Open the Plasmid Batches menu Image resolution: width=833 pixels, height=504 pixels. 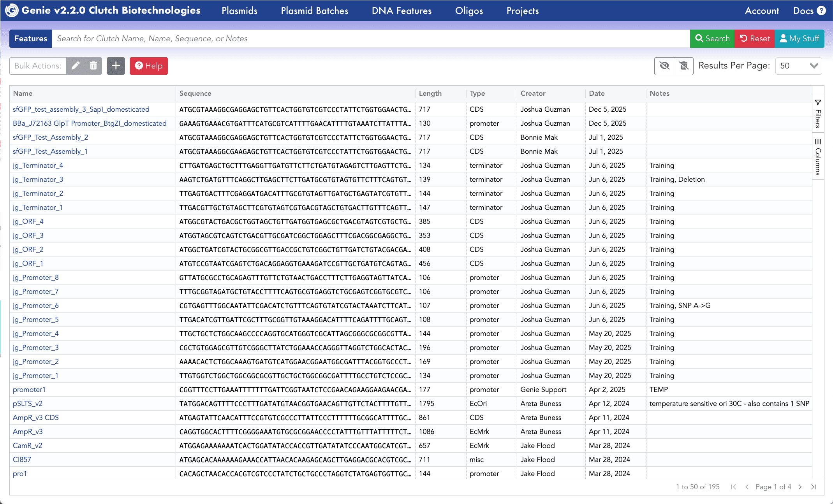[x=314, y=11]
